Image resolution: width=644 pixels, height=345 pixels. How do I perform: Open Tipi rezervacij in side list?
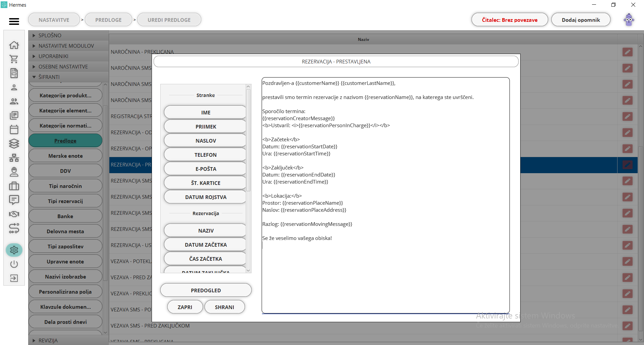[65, 201]
